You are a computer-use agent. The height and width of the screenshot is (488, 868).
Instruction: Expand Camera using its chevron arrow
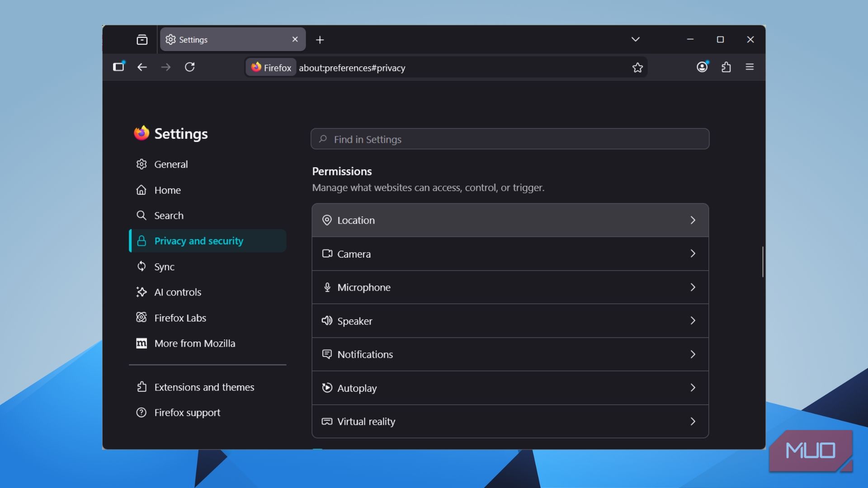pos(693,253)
